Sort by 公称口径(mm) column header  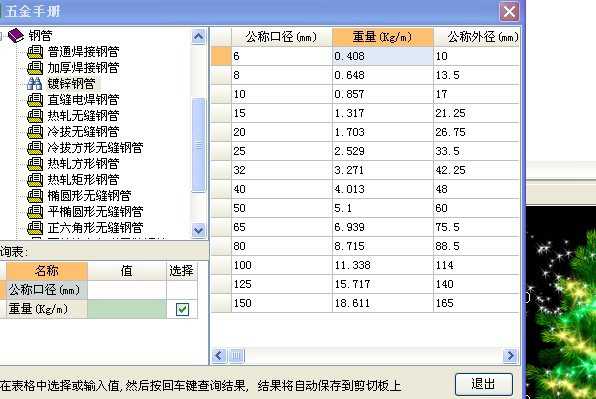(282, 37)
